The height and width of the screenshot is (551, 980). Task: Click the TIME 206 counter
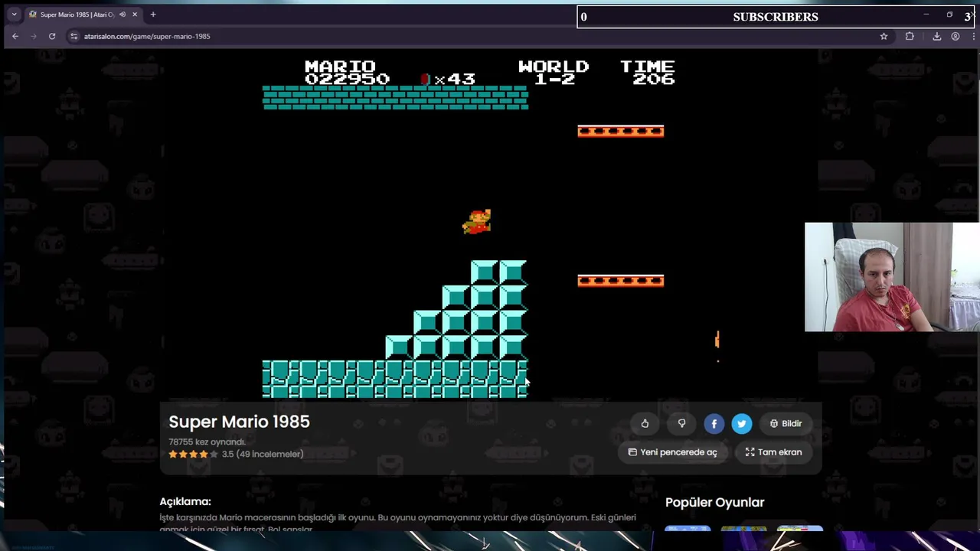[648, 73]
